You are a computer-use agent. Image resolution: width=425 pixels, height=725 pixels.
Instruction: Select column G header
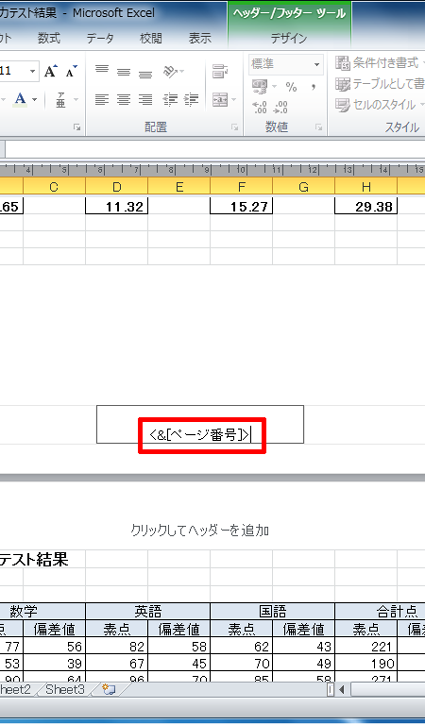coord(303,187)
